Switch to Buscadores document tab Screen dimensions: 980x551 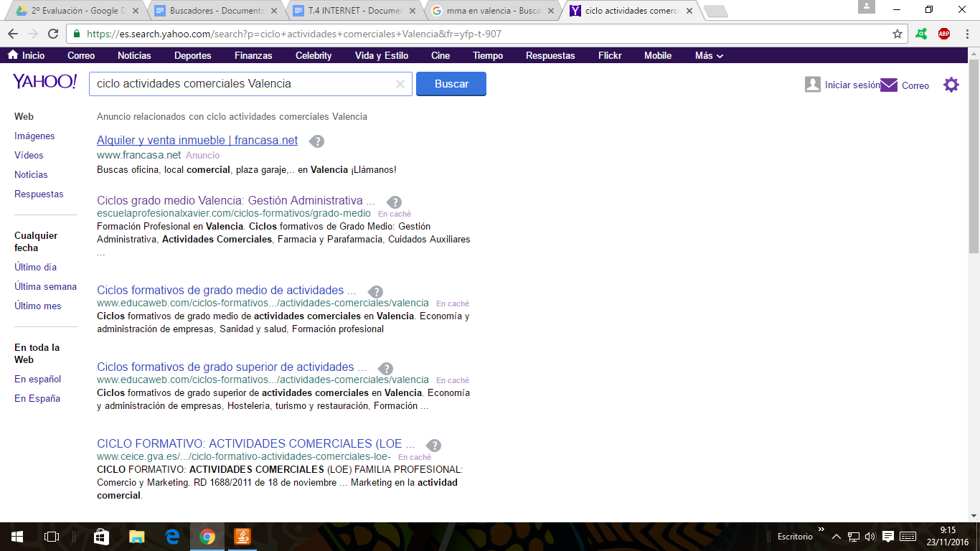click(216, 11)
